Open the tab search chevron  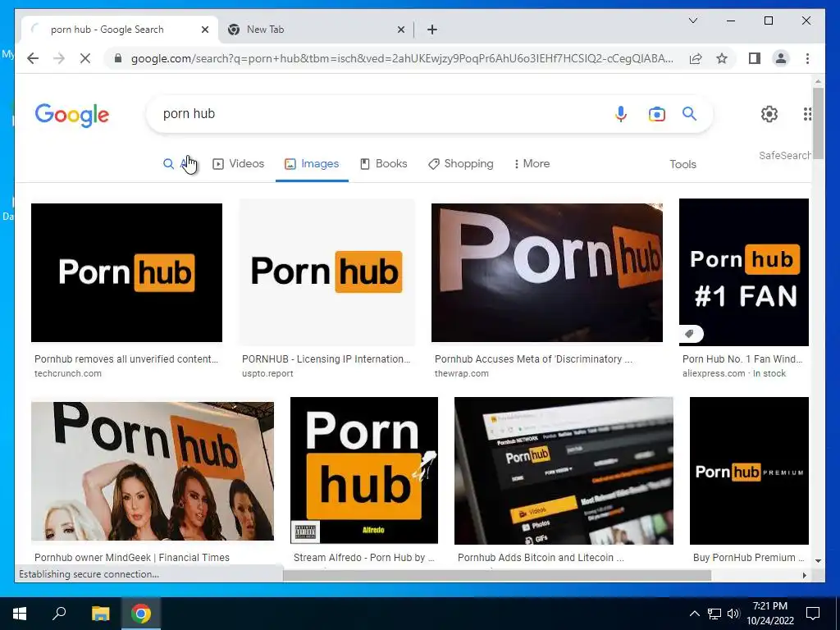[x=692, y=21]
